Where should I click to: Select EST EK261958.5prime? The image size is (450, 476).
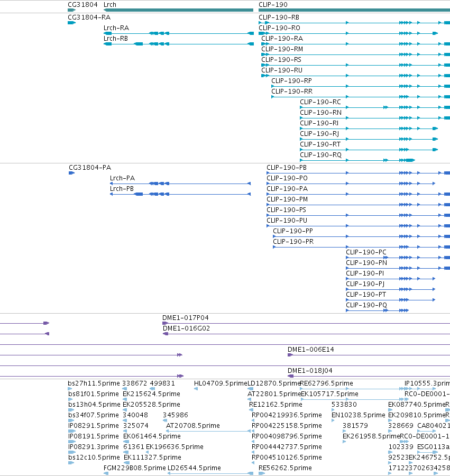371,436
